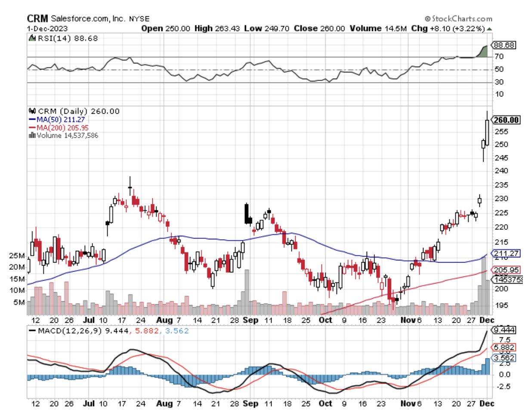The width and height of the screenshot is (525, 420).
Task: Click the green up-arrow after Chg percentage
Action: (x=490, y=29)
